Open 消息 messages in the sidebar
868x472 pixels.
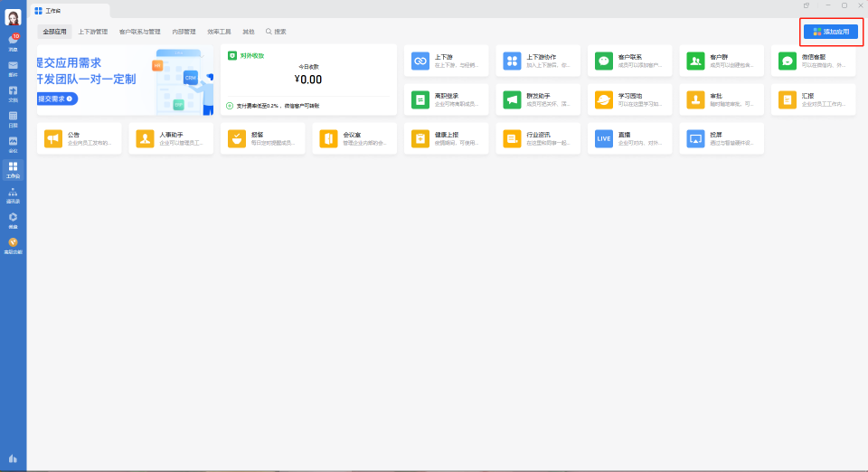13,42
